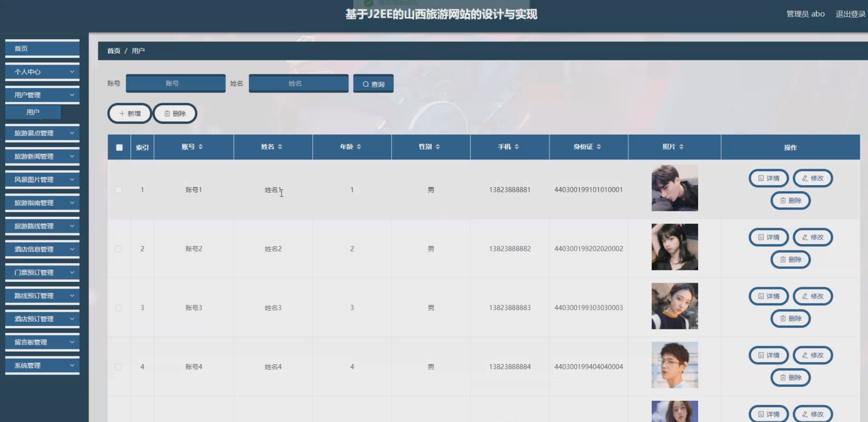Open 详情 for 账号2 row
This screenshot has height=422, width=868.
768,237
